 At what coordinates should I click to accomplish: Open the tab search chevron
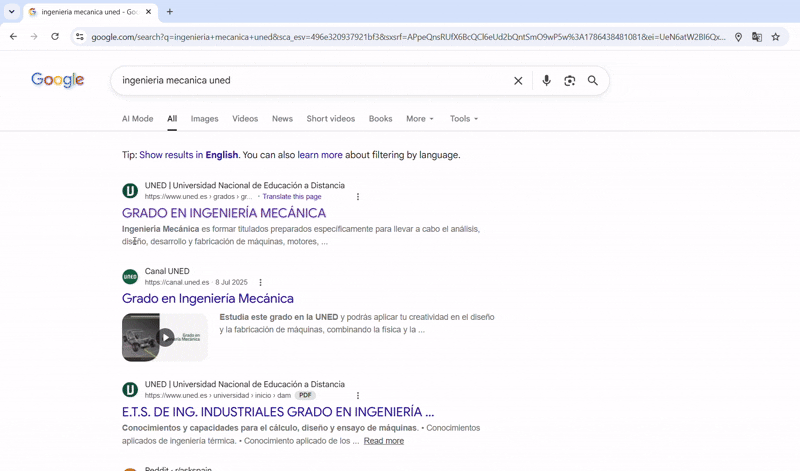(x=12, y=11)
